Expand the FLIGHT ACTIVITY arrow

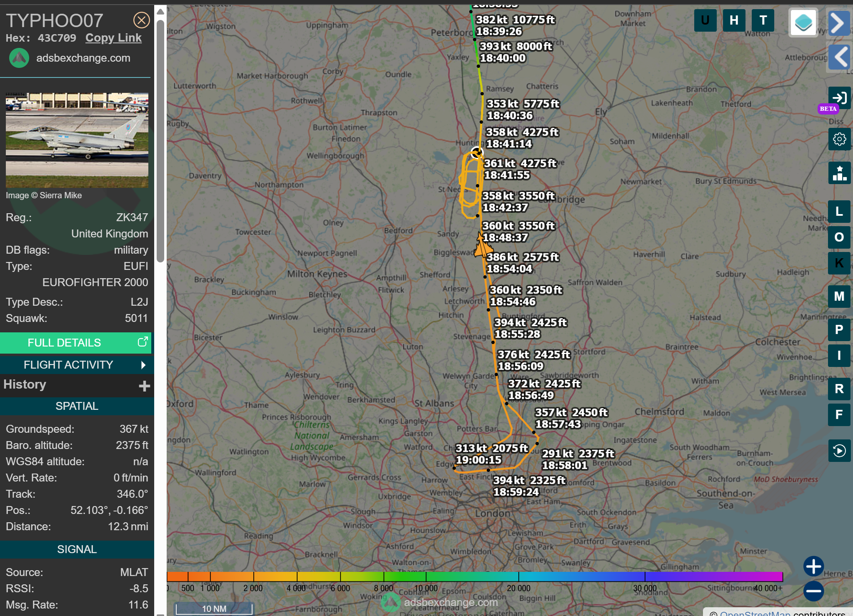tap(143, 365)
